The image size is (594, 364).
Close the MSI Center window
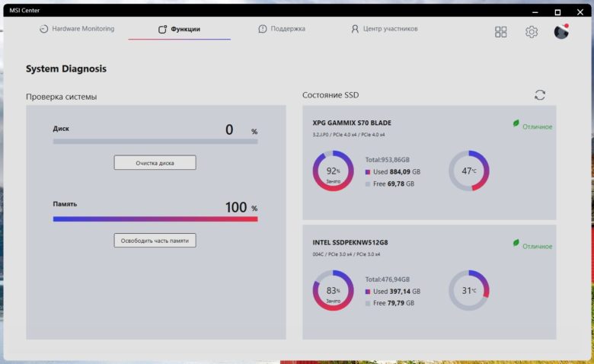(x=580, y=12)
